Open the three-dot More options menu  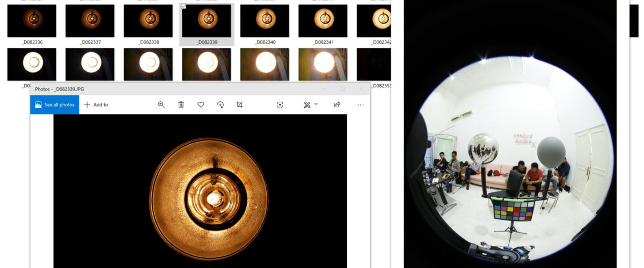tap(360, 105)
